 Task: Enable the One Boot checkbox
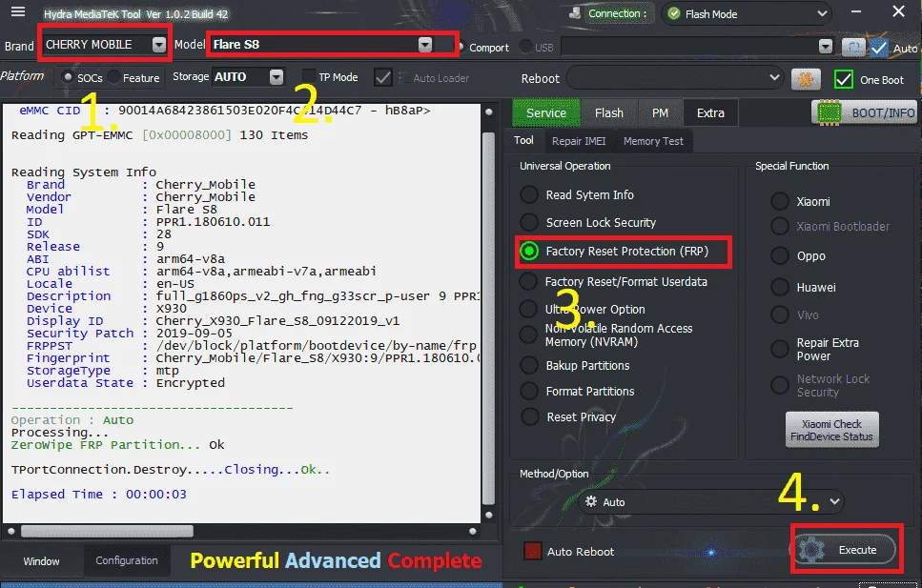point(843,79)
